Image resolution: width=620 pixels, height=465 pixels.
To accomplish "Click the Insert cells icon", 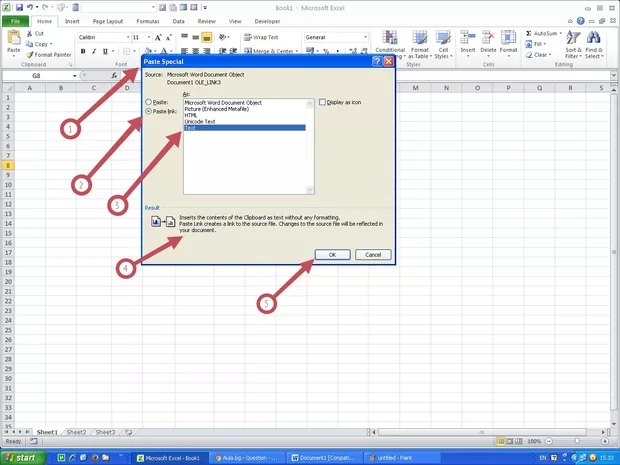I will [468, 37].
